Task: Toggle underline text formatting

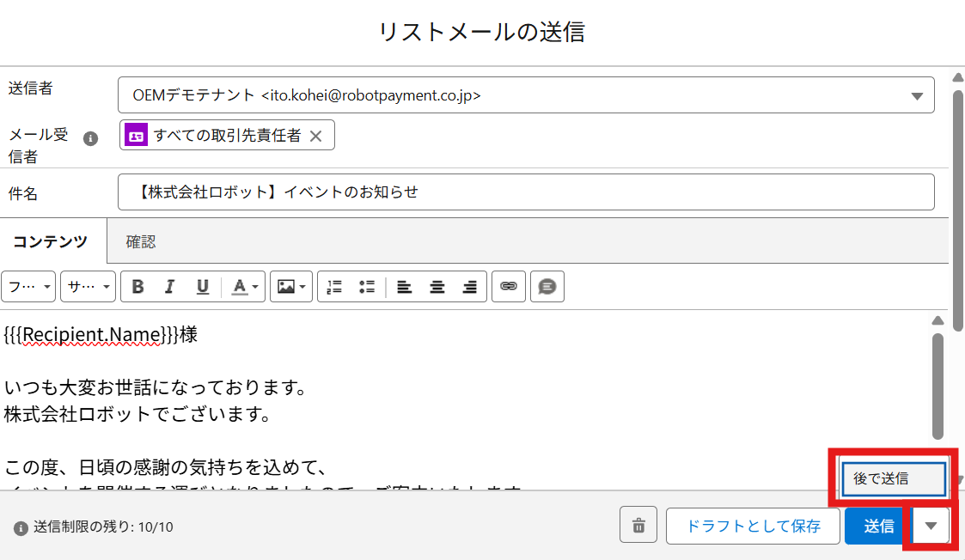Action: point(203,287)
